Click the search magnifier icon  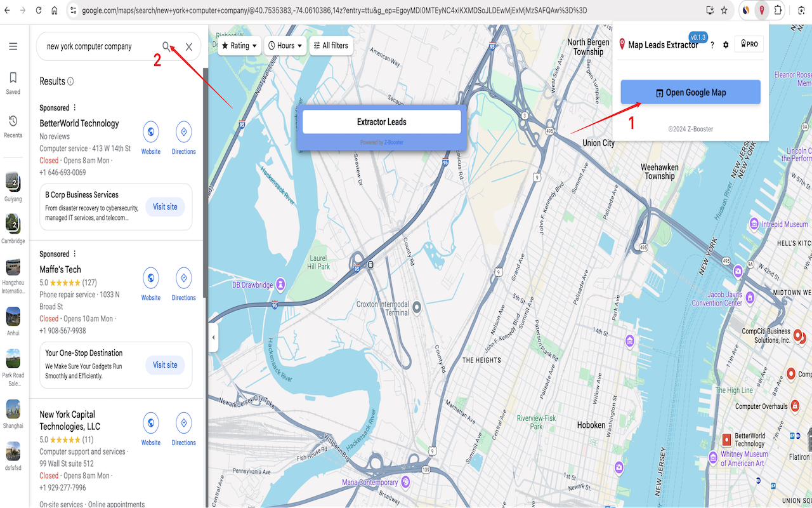(x=166, y=46)
